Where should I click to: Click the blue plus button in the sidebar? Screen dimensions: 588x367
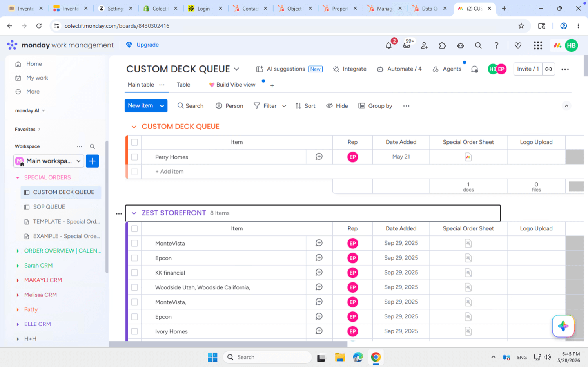92,161
